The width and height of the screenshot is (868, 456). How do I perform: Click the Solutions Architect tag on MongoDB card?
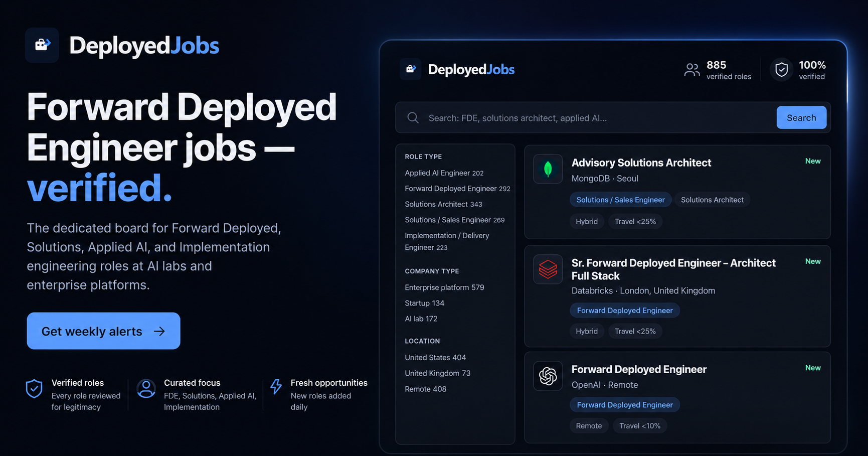(x=712, y=200)
